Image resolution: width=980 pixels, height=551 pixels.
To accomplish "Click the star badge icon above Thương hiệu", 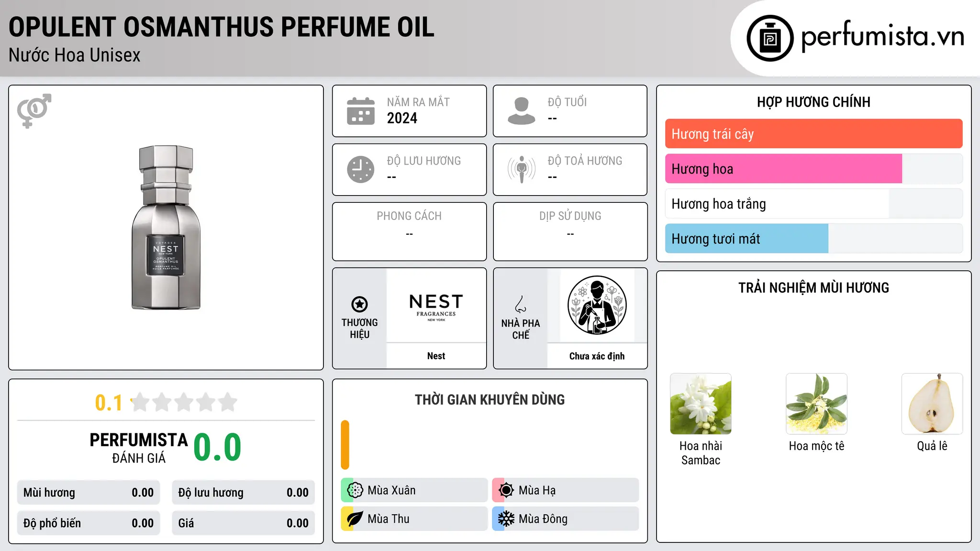I will 359,304.
